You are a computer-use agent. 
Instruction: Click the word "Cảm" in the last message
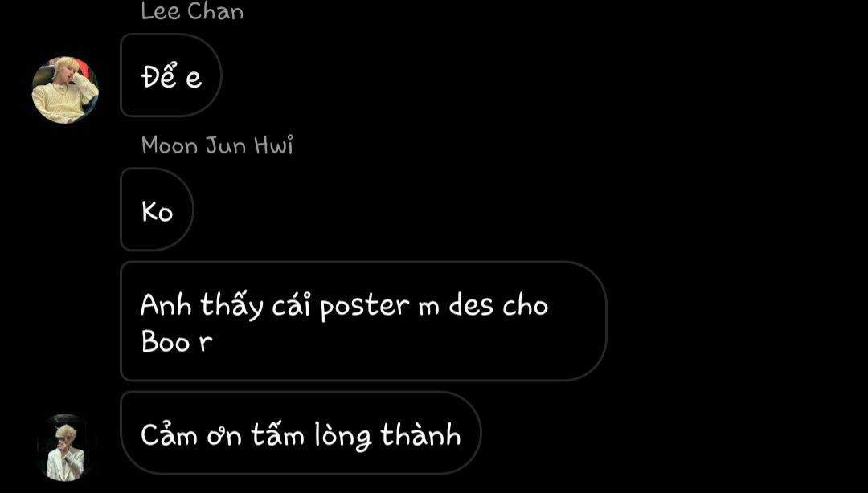pos(169,434)
